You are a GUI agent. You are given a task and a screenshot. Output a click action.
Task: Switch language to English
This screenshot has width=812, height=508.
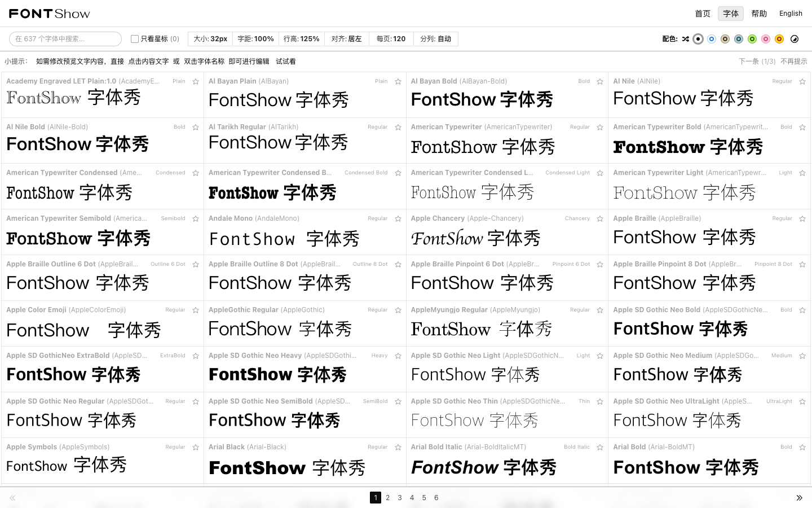coord(791,14)
